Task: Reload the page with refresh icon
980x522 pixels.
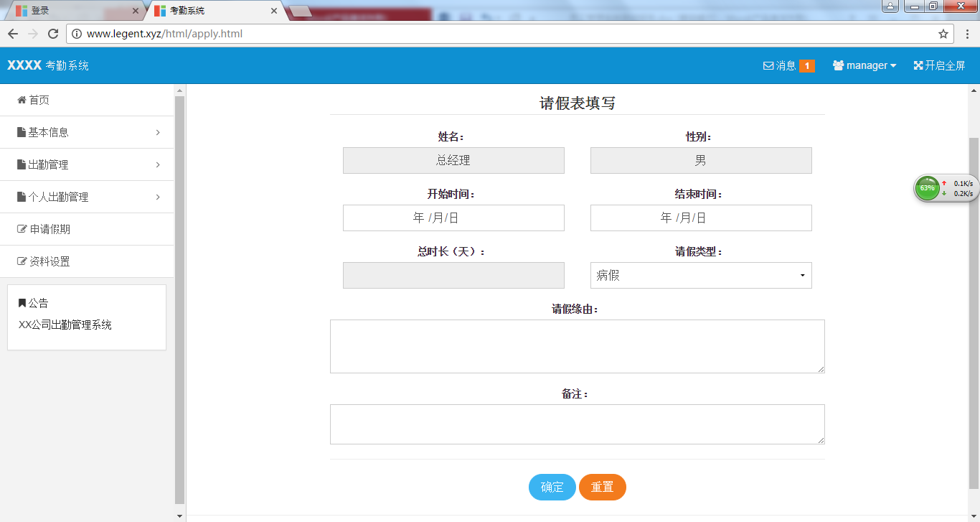Action: pos(52,34)
